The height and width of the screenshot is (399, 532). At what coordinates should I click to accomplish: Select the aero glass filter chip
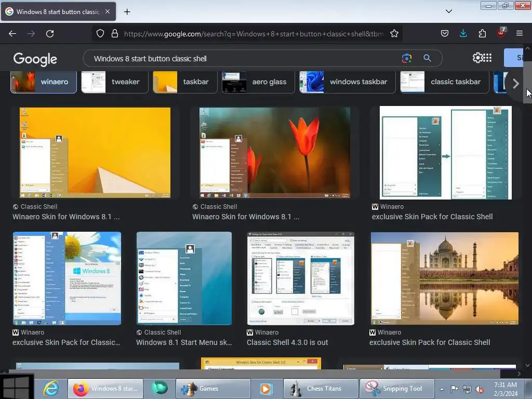tap(258, 82)
